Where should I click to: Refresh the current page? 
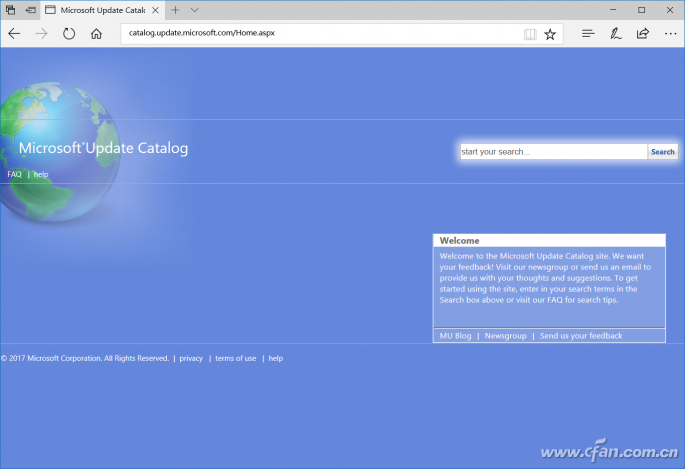click(x=69, y=33)
